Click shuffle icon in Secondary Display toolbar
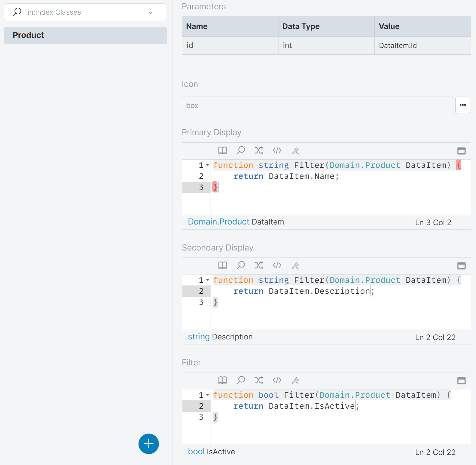The image size is (476, 465). (259, 265)
